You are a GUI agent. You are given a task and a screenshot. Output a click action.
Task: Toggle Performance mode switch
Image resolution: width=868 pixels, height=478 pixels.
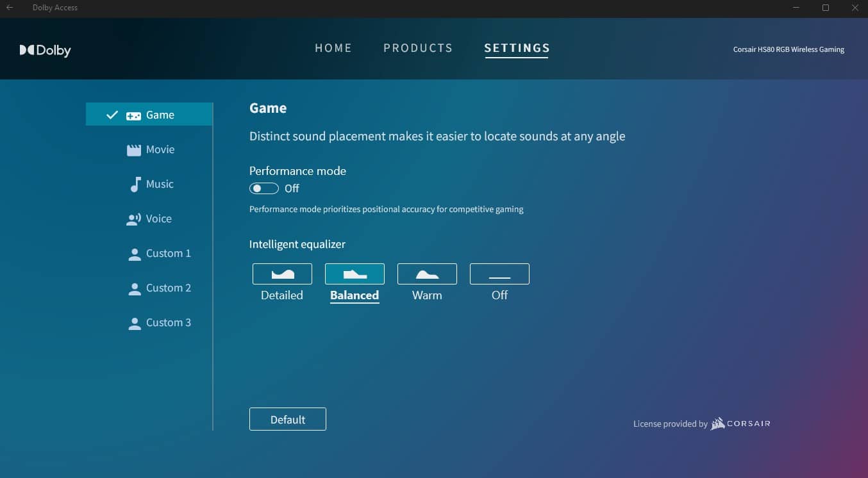(264, 188)
